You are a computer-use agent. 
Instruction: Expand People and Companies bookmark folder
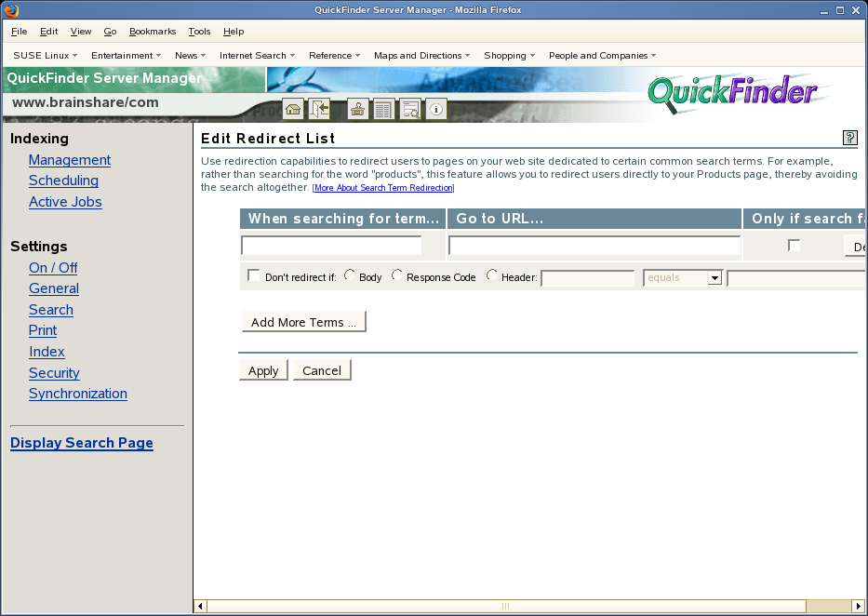[603, 55]
